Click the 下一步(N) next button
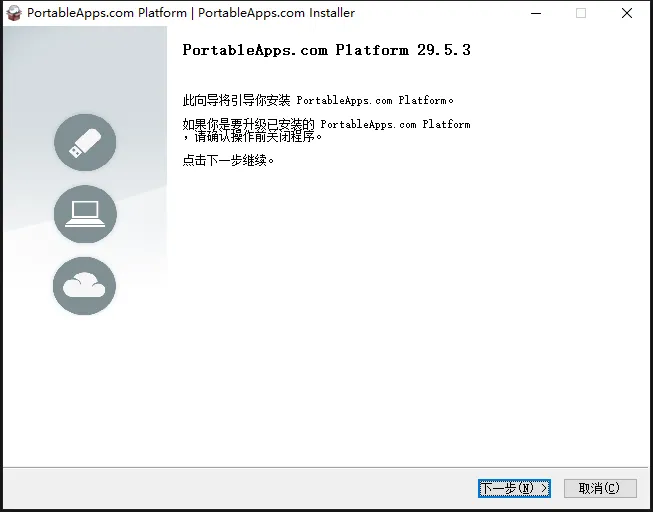The image size is (653, 512). coord(514,488)
